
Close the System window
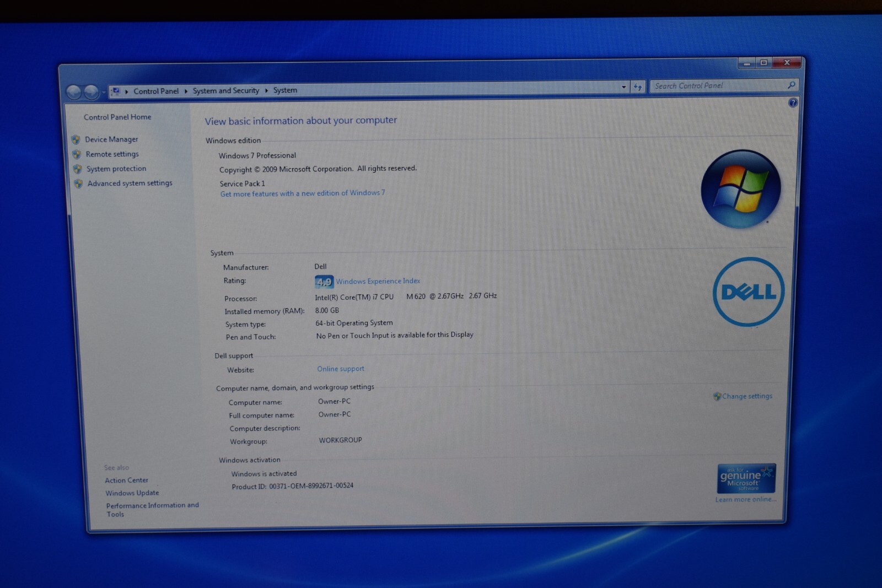tap(787, 62)
